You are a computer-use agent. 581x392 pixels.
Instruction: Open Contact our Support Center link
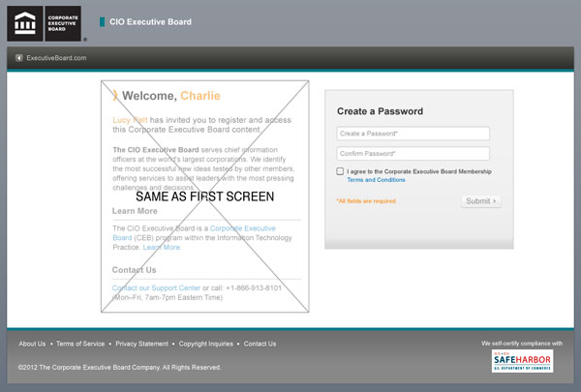tap(156, 288)
